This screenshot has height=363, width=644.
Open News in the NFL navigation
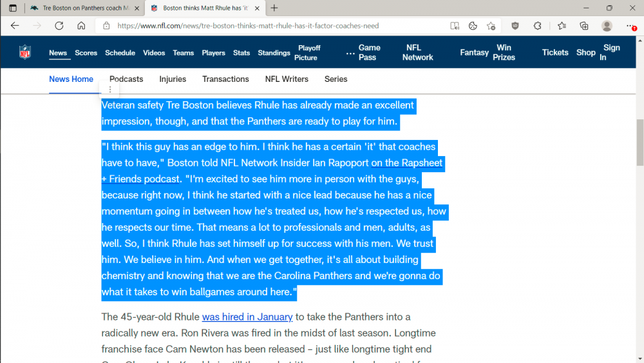pyautogui.click(x=58, y=53)
